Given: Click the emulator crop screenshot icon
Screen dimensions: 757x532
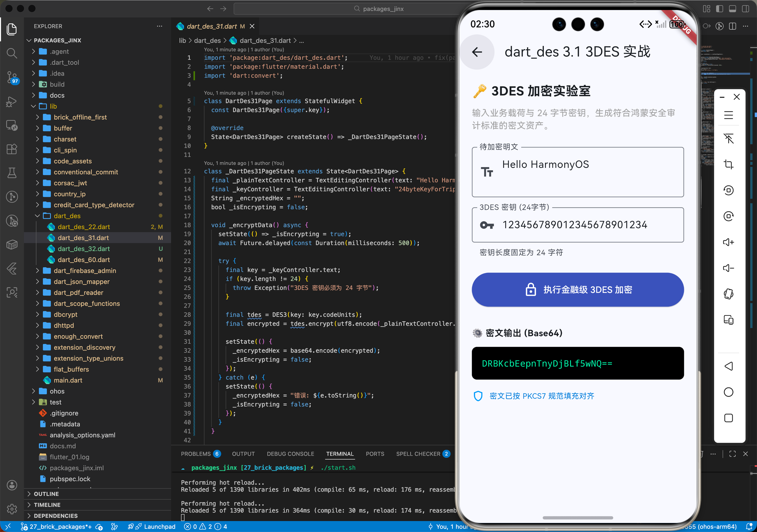Looking at the screenshot, I should (728, 164).
